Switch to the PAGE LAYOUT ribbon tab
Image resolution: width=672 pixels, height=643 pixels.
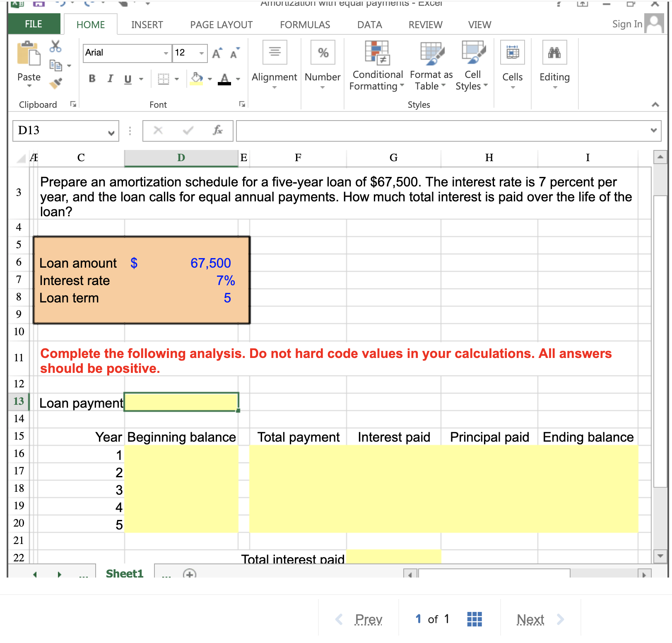[x=220, y=24]
